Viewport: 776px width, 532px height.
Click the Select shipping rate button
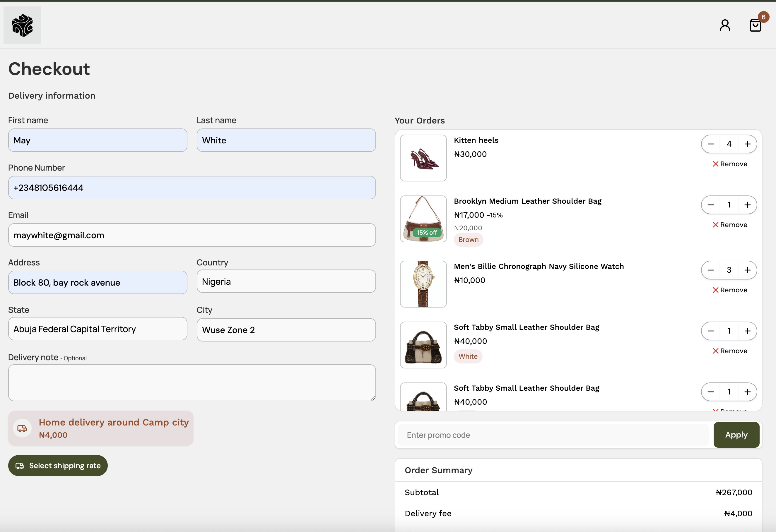(x=58, y=466)
